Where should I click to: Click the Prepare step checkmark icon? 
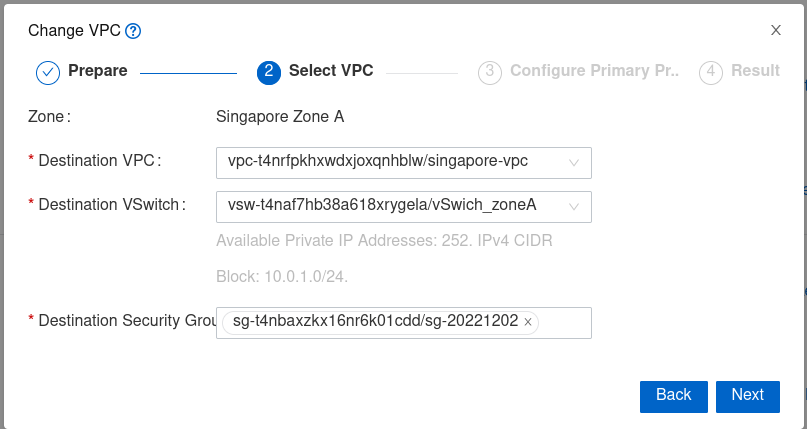[x=48, y=72]
